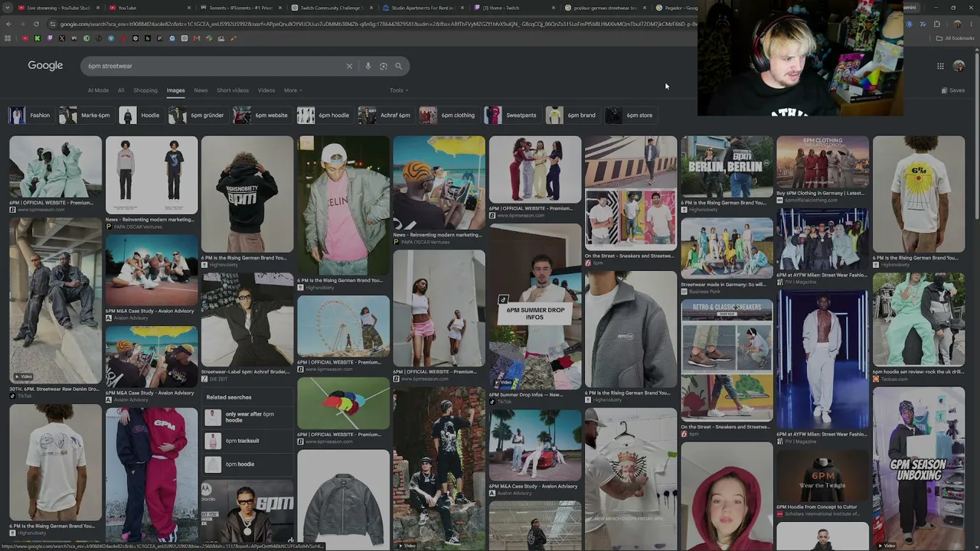The image size is (980, 551).
Task: Open the '30TH. 6PM. Streetwear Raw Denim Dro...' link
Action: [54, 389]
